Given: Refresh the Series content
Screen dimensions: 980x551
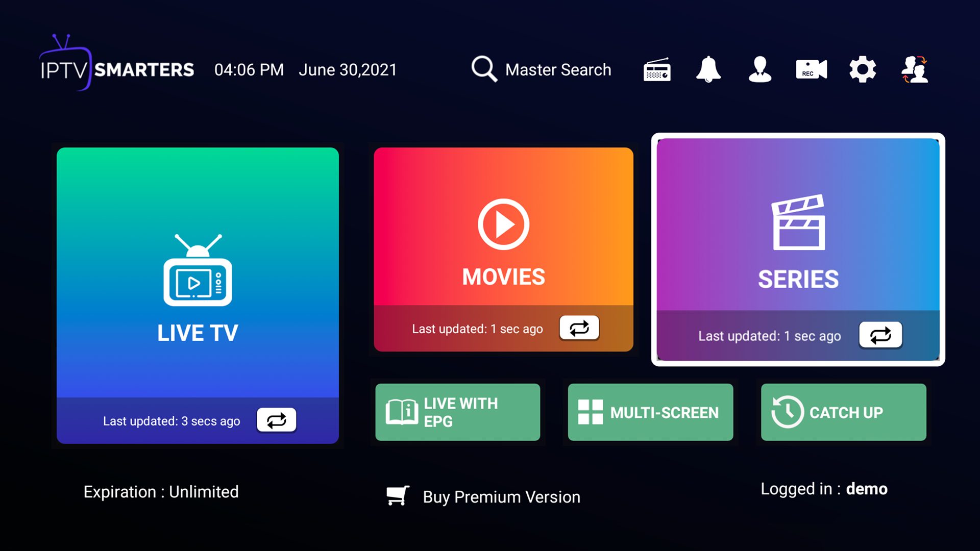Looking at the screenshot, I should point(880,335).
